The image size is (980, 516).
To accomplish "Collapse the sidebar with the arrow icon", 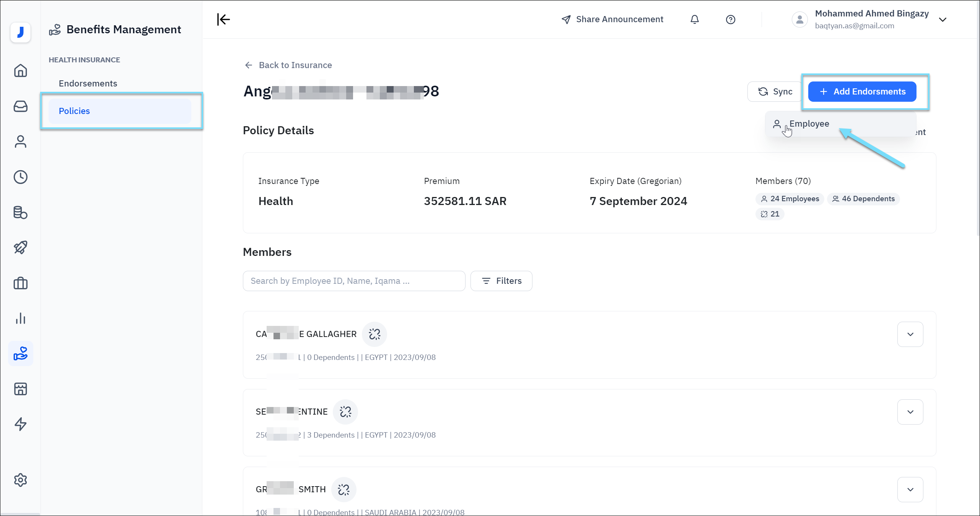I will pyautogui.click(x=223, y=20).
